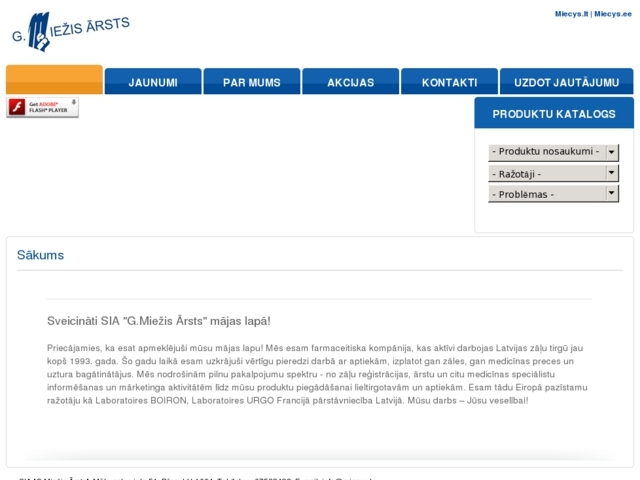640x480 pixels.
Task: Click the text 'Mūsu darbs – Jūsu veselībai!'
Action: (x=468, y=400)
